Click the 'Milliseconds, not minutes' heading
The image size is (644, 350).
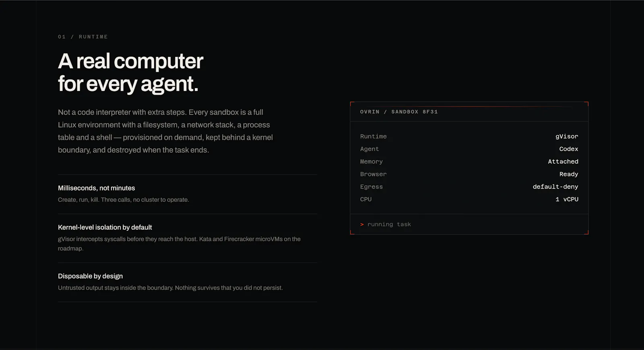click(x=96, y=188)
